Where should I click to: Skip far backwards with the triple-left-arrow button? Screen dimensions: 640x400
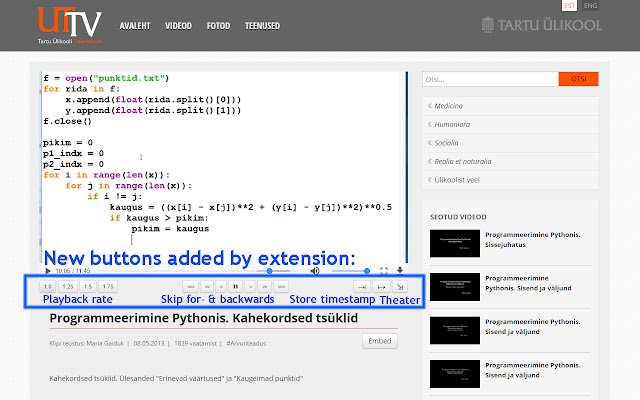click(191, 287)
